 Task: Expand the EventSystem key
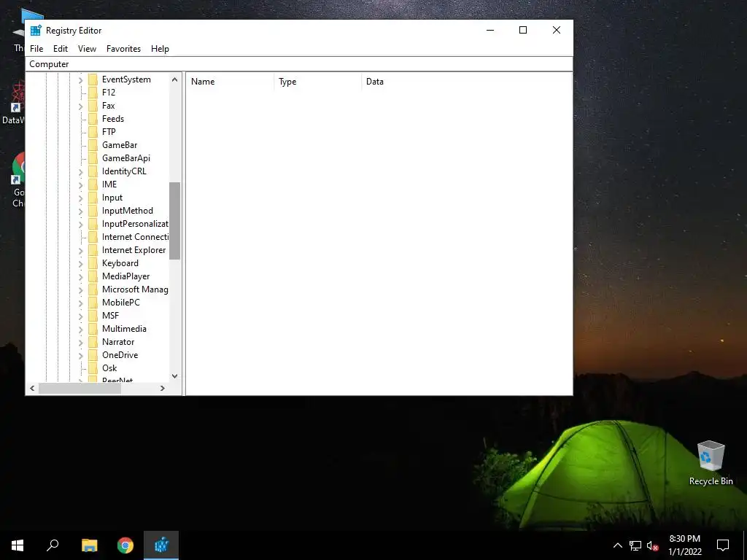pyautogui.click(x=80, y=80)
